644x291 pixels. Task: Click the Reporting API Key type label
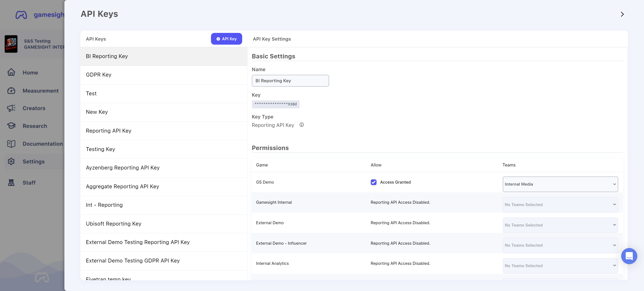click(273, 125)
